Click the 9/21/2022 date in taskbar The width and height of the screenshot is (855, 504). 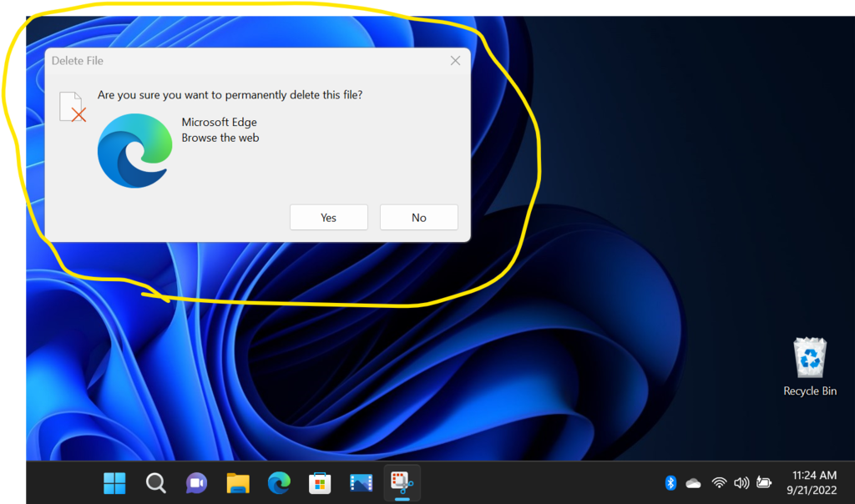(812, 491)
